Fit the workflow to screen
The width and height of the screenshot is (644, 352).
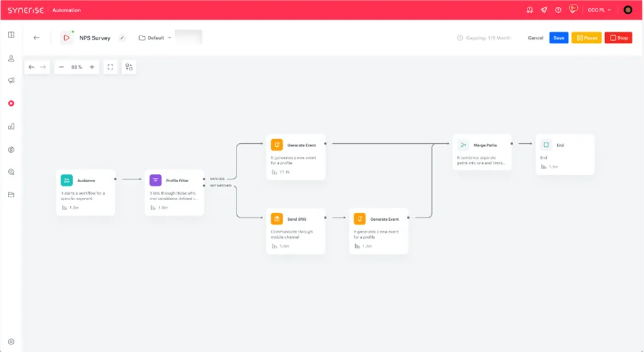point(110,67)
